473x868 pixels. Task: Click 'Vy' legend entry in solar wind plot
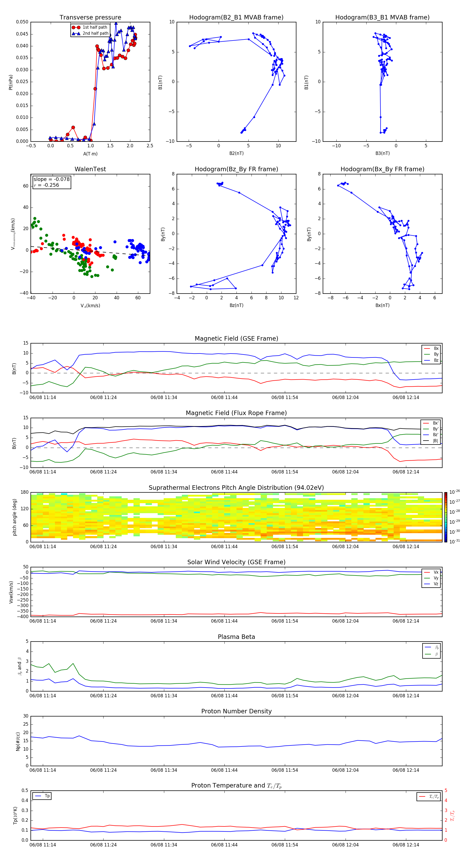point(431,578)
